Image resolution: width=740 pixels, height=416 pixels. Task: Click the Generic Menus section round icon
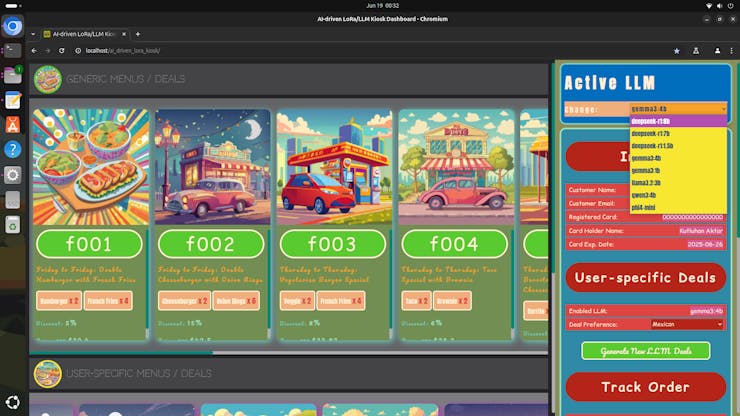pyautogui.click(x=47, y=79)
